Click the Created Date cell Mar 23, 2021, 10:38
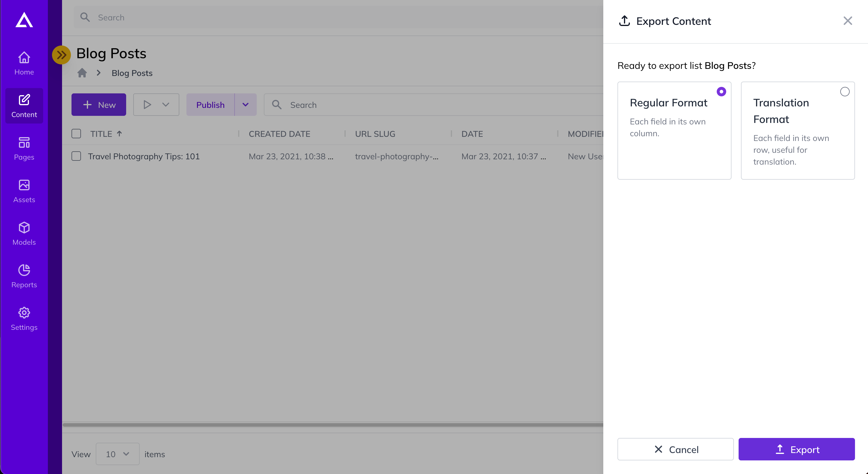The height and width of the screenshot is (474, 868). pos(291,156)
